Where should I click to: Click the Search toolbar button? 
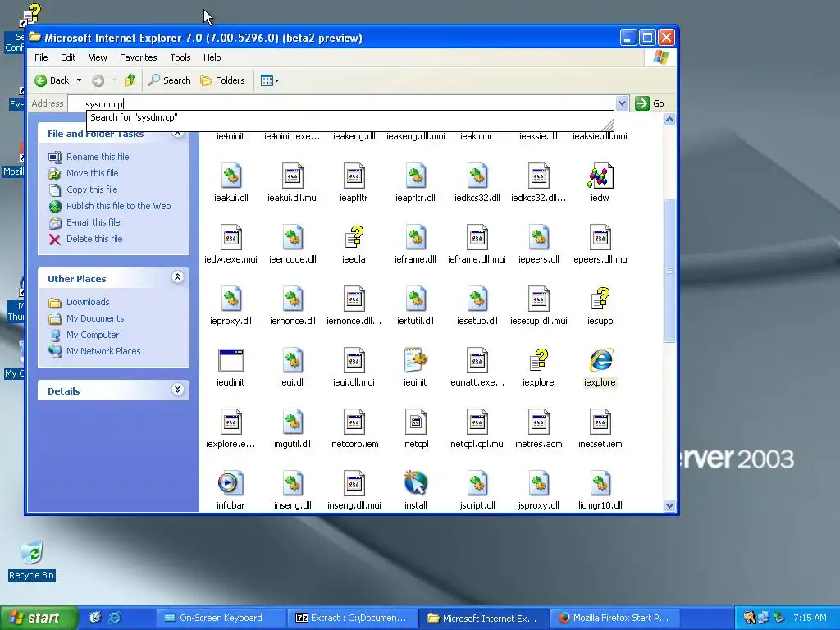pos(169,80)
